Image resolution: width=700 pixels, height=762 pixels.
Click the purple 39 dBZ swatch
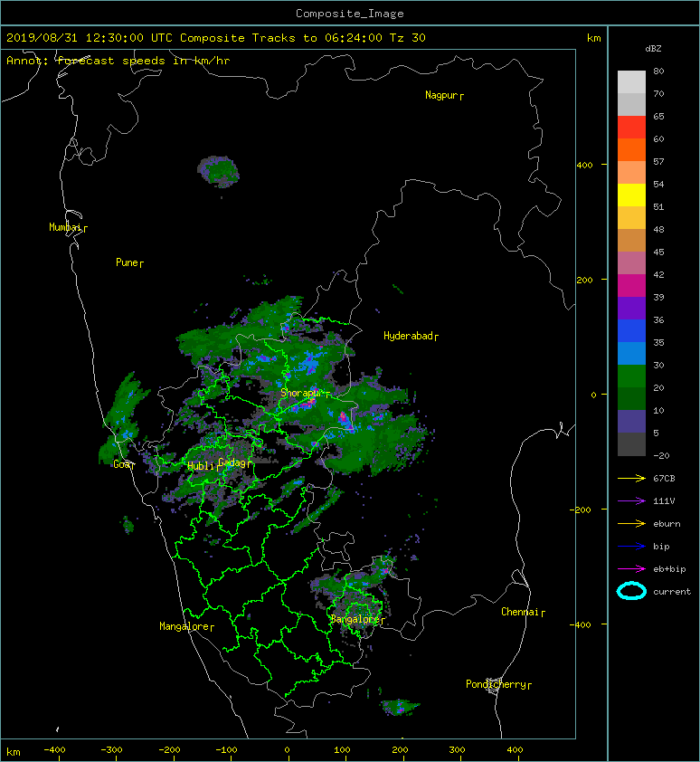(x=631, y=308)
